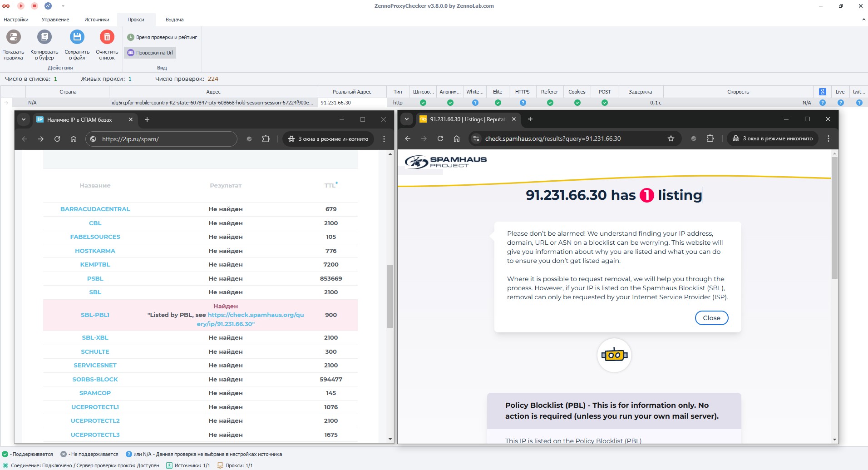Switch to the Управление ribbon tab
The width and height of the screenshot is (868, 470).
(55, 20)
